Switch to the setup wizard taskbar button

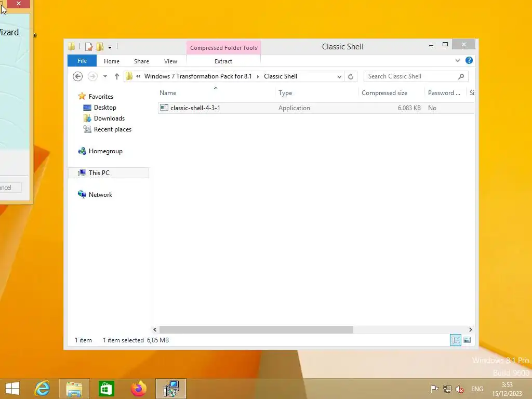[170, 389]
